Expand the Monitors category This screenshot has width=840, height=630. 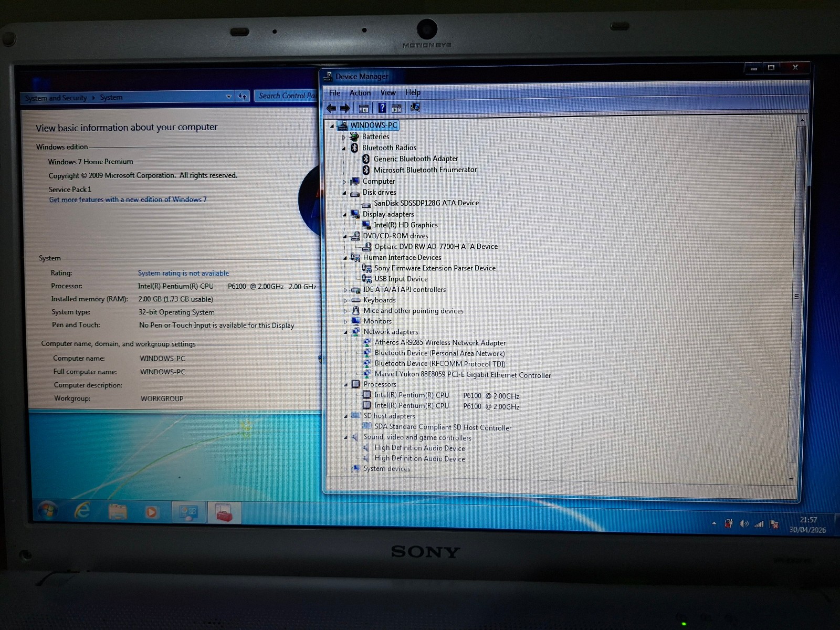click(345, 322)
